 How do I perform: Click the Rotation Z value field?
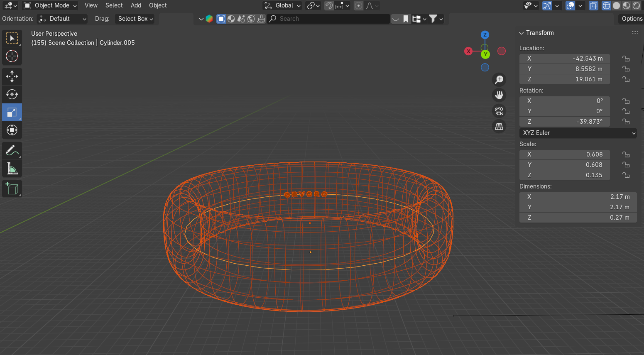click(565, 122)
